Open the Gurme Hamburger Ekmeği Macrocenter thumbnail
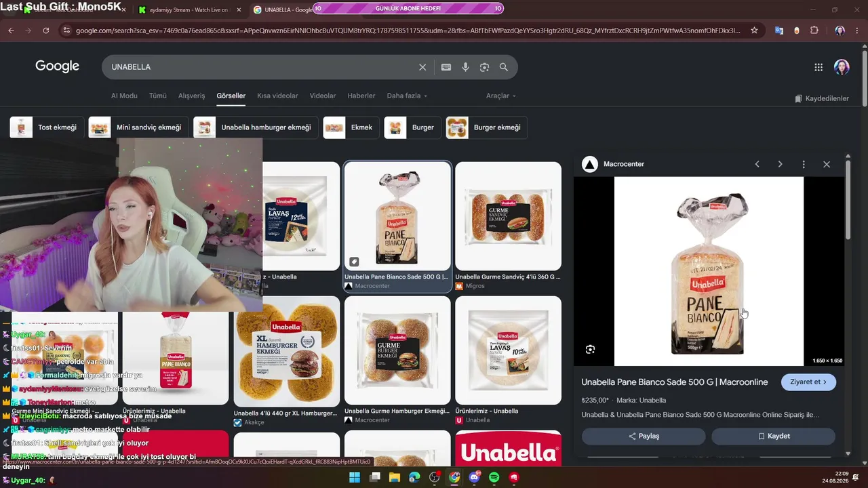This screenshot has height=488, width=868. 397,351
